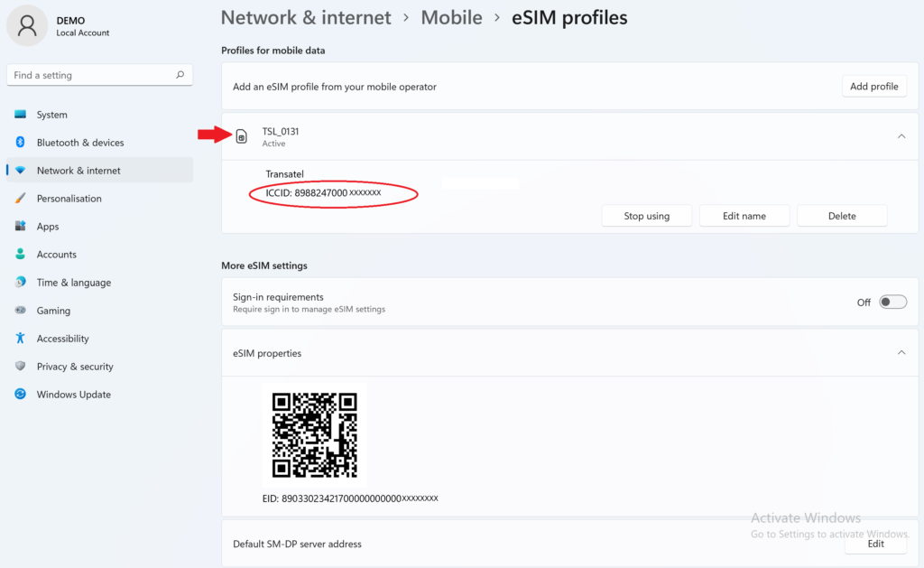
Task: Click the Personalisation paintbrush icon
Action: (x=20, y=198)
